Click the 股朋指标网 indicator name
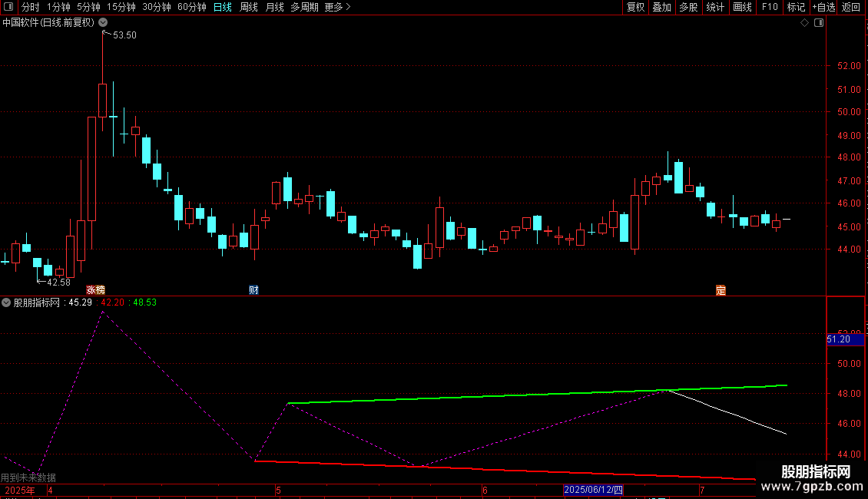 [37, 302]
